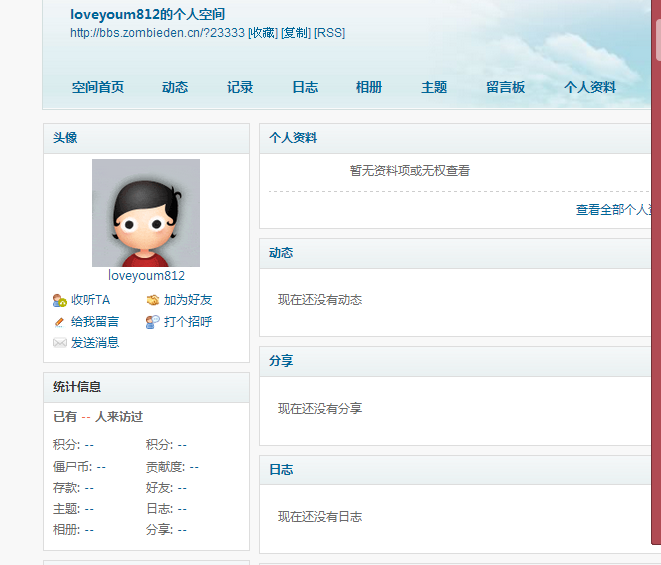The height and width of the screenshot is (565, 661).
Task: Click 打个招呼 link text
Action: tap(188, 322)
